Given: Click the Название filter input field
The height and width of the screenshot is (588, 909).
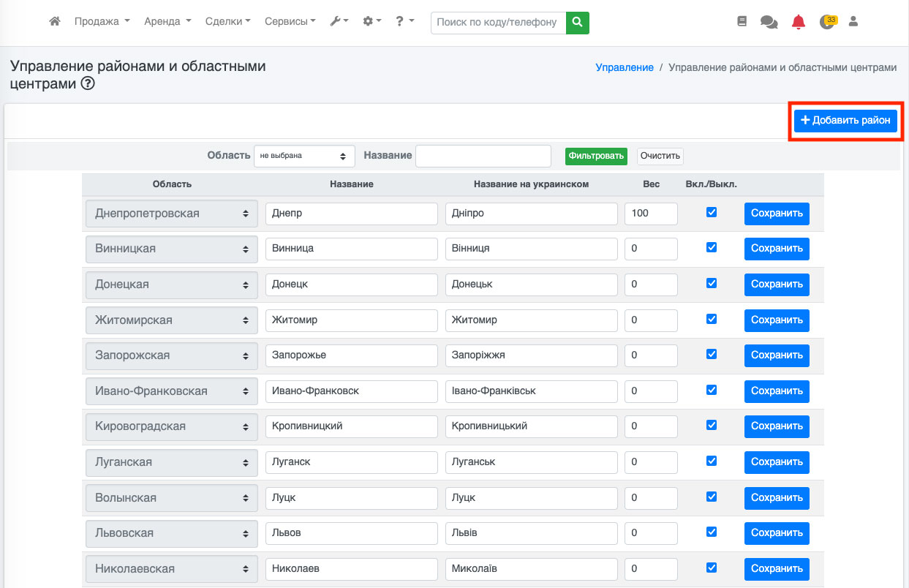Looking at the screenshot, I should pos(483,156).
